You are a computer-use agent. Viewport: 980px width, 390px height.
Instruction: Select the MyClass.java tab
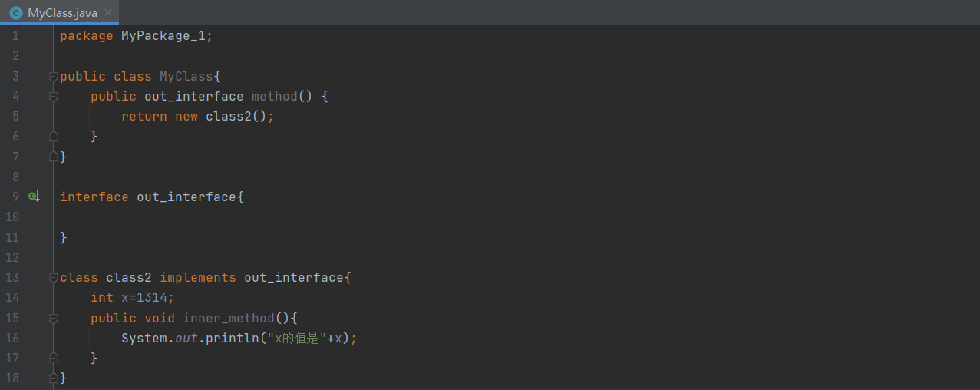62,12
